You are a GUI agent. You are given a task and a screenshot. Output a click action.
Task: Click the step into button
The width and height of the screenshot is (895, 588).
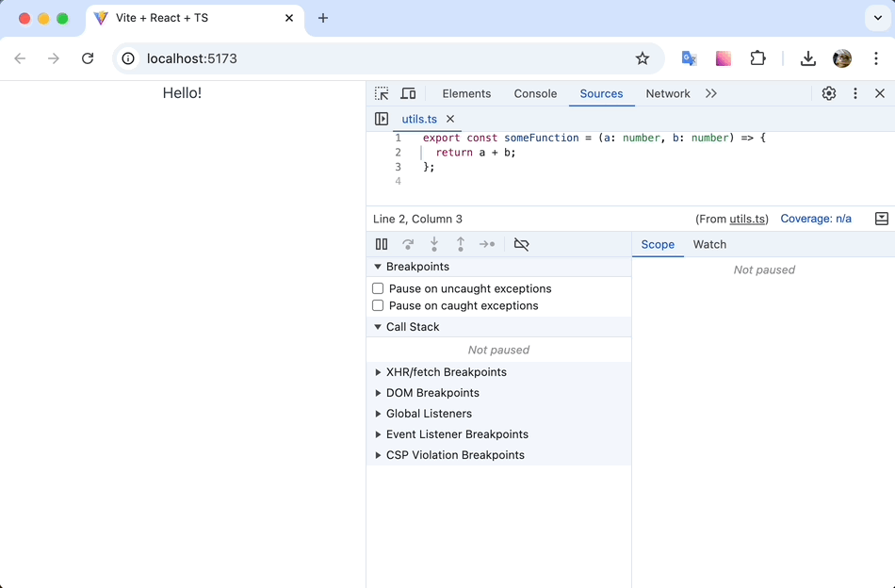[434, 244]
